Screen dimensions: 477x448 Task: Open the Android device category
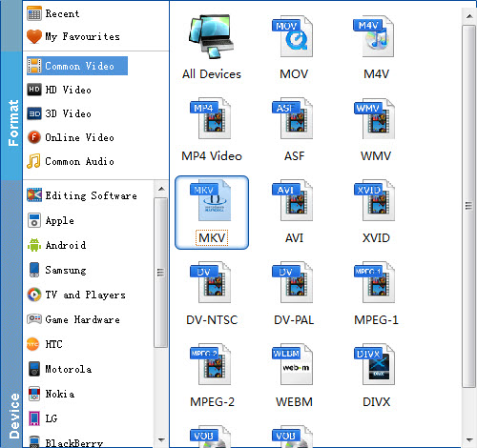click(56, 245)
